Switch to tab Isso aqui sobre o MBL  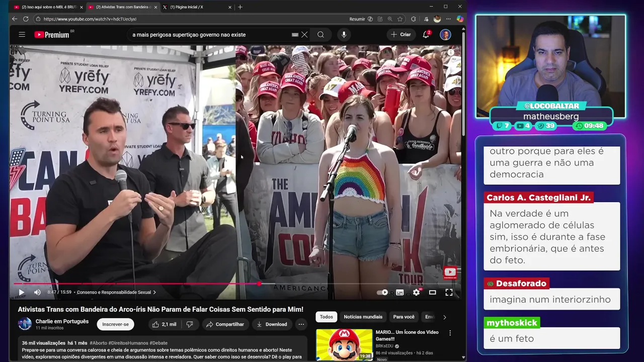click(48, 7)
